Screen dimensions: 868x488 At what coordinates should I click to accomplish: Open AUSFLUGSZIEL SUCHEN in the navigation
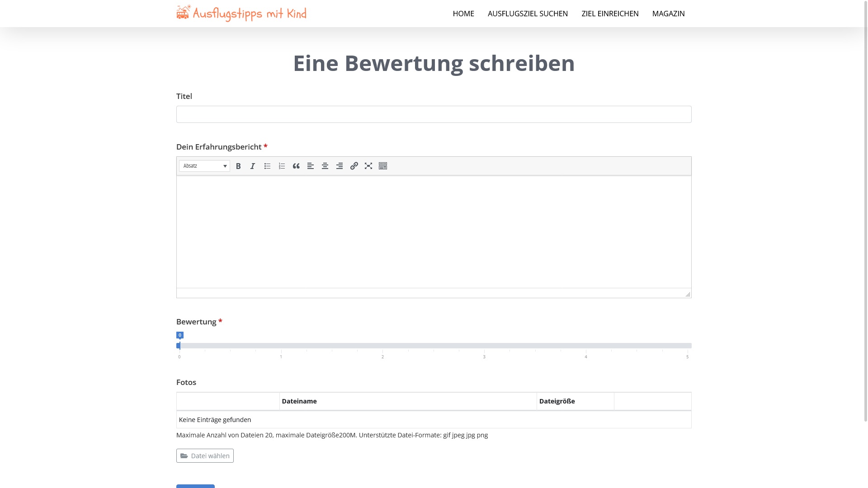point(528,14)
